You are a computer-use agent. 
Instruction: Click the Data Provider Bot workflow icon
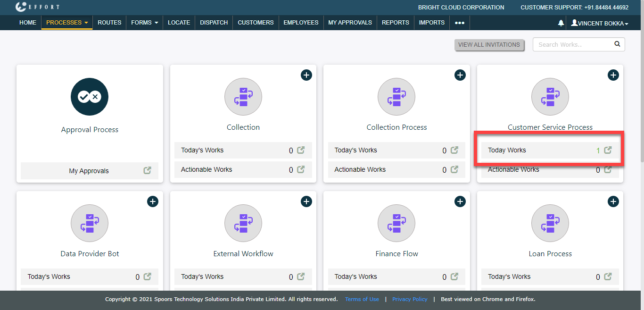[90, 223]
